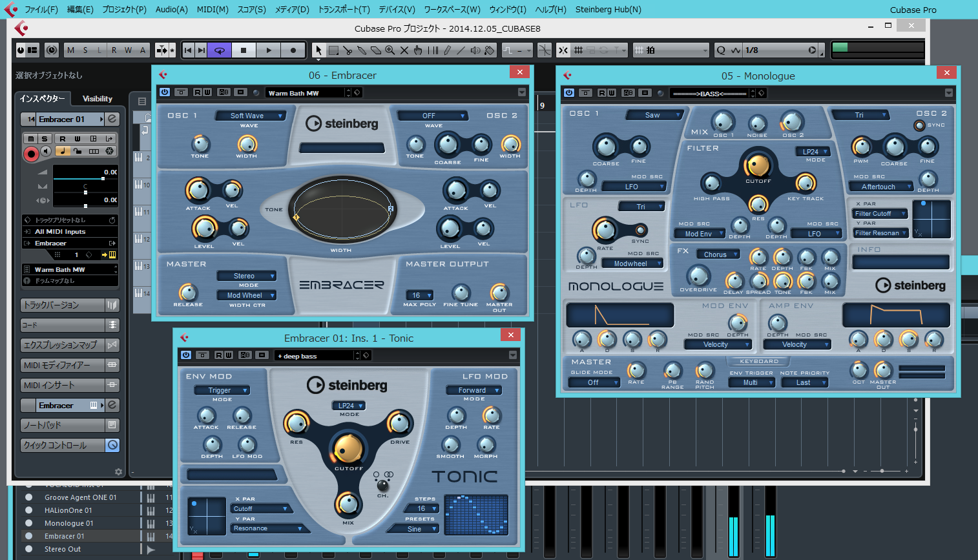Click the Tonic CUTOFF knob

[x=348, y=448]
